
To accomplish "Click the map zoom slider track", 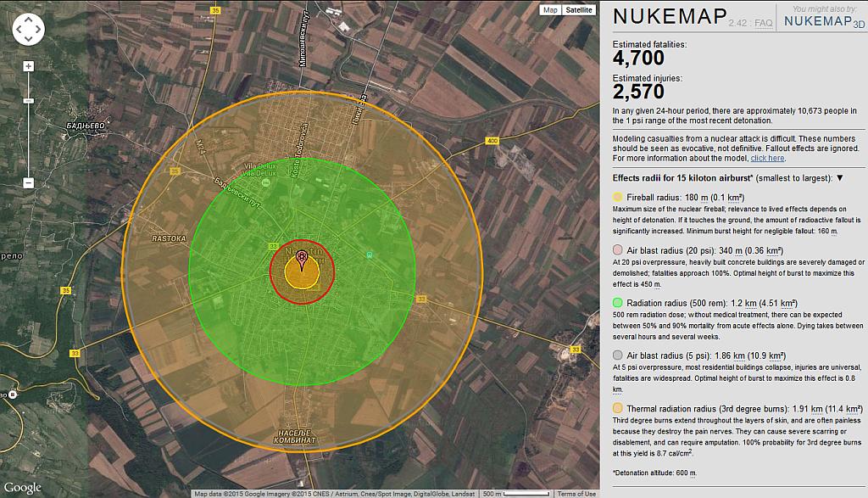I will pos(29,136).
